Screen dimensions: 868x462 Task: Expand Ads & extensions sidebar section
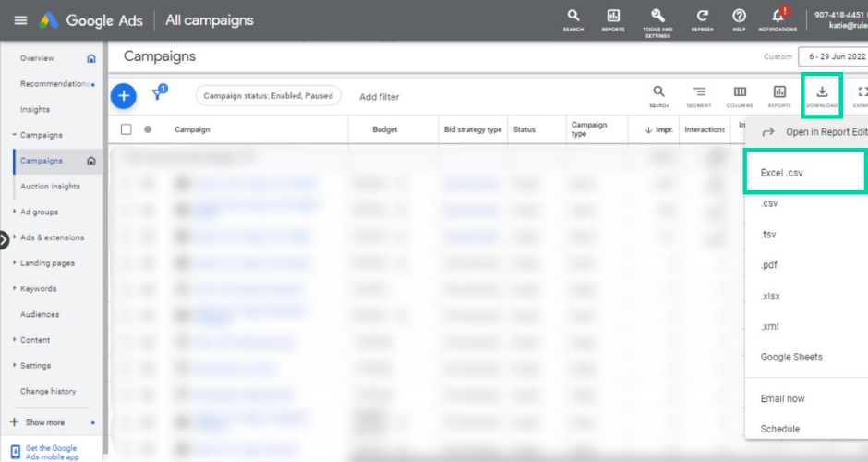(x=14, y=237)
